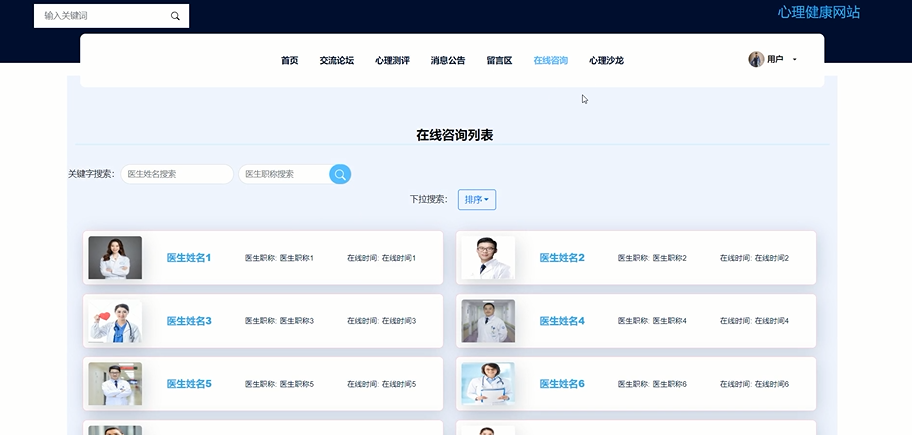
Task: Click the 在线咨询列表 heading
Action: pyautogui.click(x=455, y=135)
